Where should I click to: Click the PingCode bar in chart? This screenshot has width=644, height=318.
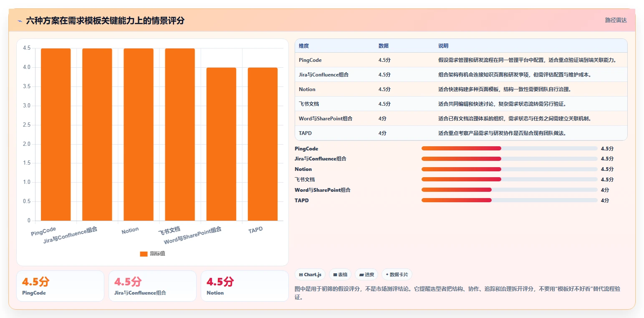(56, 135)
